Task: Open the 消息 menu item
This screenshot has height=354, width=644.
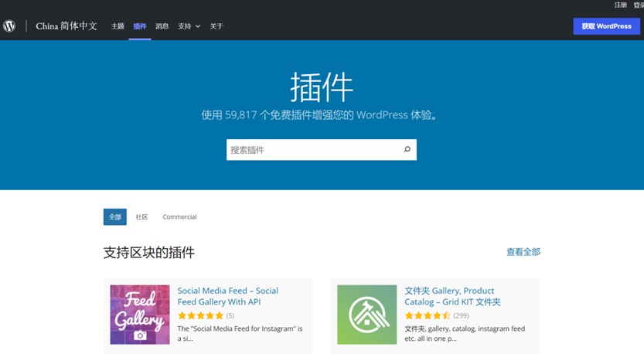Action: click(x=162, y=26)
